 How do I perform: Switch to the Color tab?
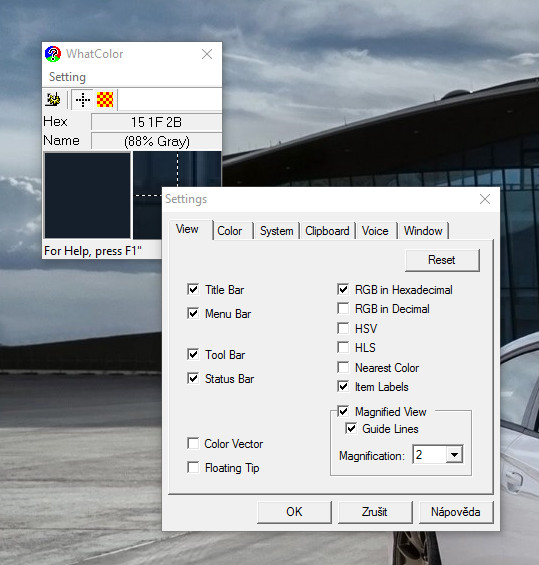(230, 231)
